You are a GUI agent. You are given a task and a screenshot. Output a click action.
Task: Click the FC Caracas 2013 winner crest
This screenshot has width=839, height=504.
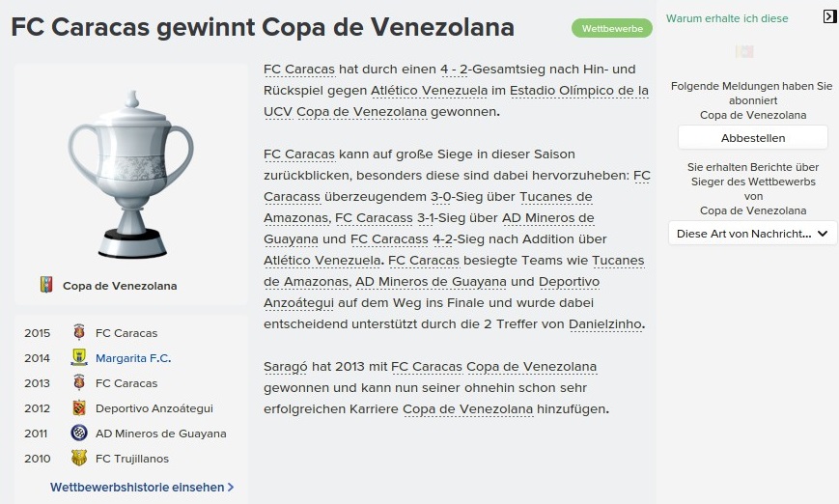click(x=79, y=382)
